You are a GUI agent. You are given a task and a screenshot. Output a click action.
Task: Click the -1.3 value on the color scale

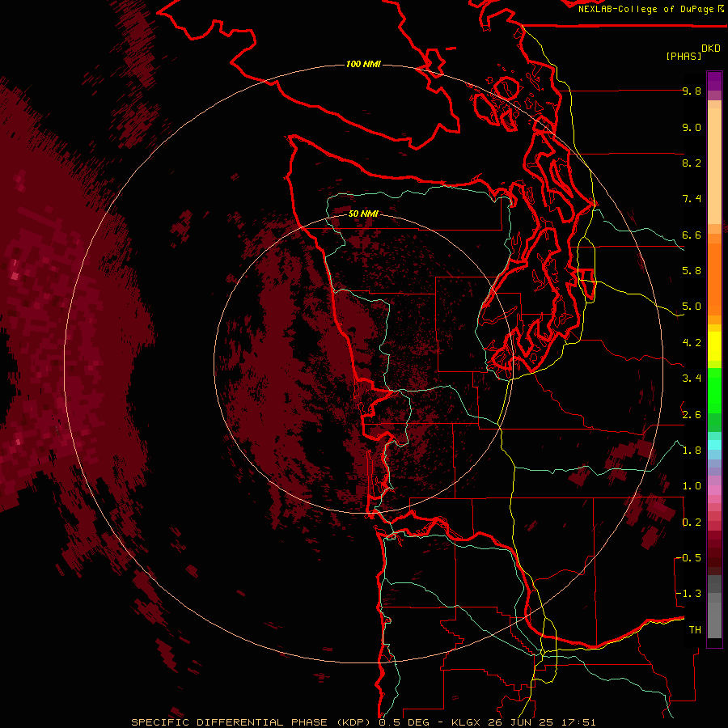point(688,594)
